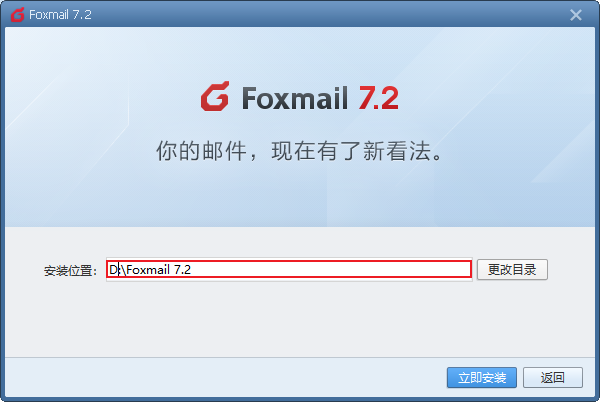Place cursor on drive letter "D" in path
Viewport: 600px width, 402px height.
pyautogui.click(x=113, y=270)
